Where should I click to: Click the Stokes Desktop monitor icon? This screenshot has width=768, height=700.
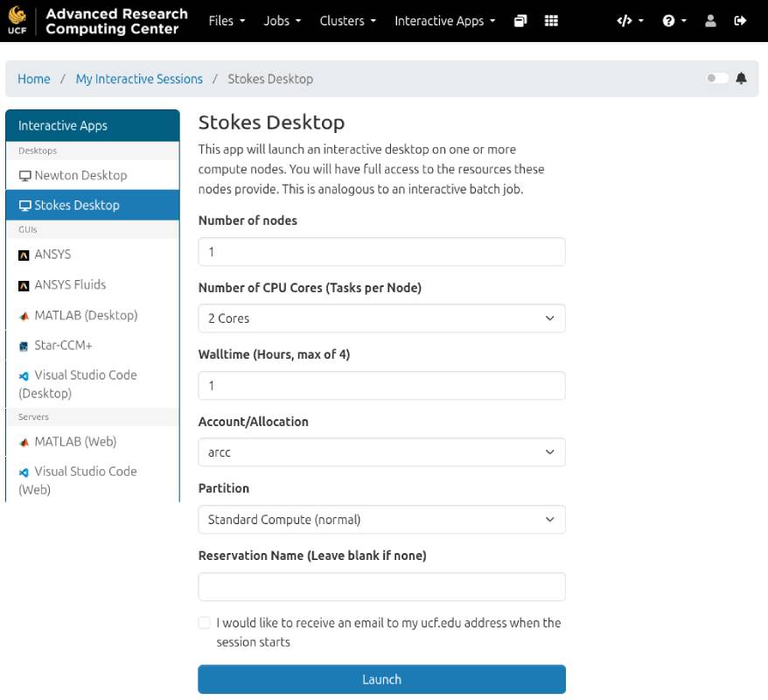[x=24, y=206]
